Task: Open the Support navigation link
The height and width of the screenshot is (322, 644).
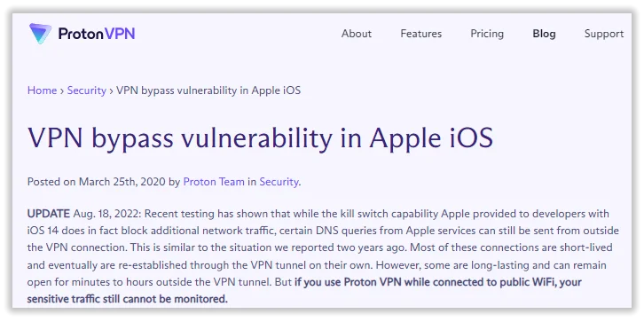Action: (604, 34)
